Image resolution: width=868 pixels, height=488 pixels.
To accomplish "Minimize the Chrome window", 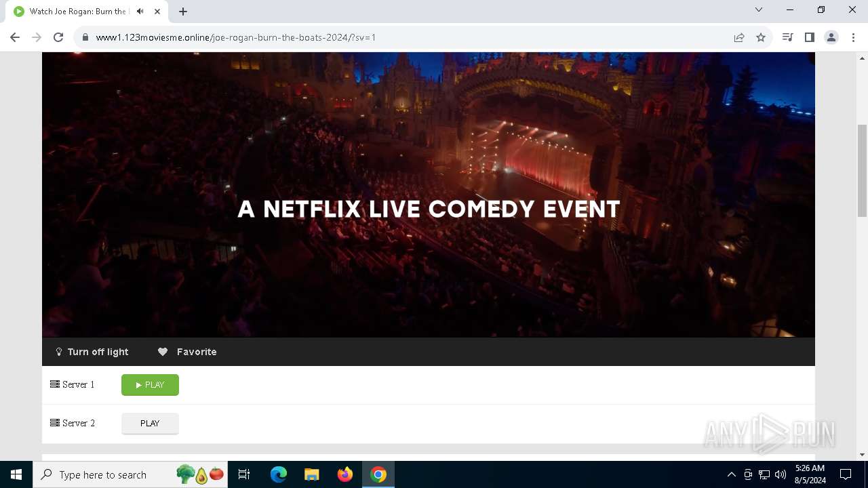I will tap(790, 9).
